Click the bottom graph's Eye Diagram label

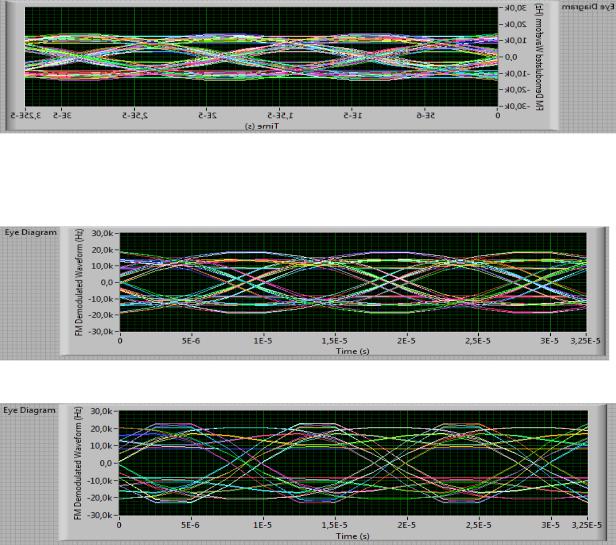point(29,410)
